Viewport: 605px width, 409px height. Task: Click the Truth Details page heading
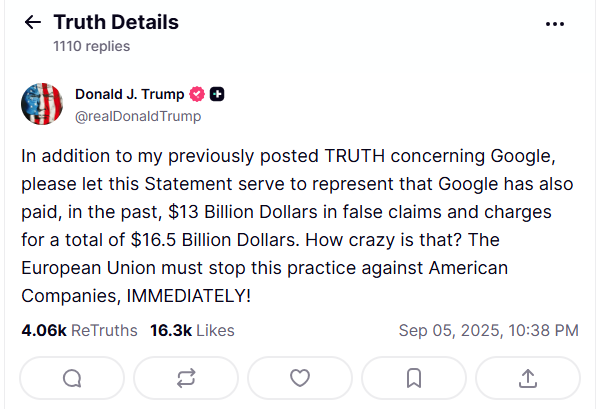pos(116,22)
